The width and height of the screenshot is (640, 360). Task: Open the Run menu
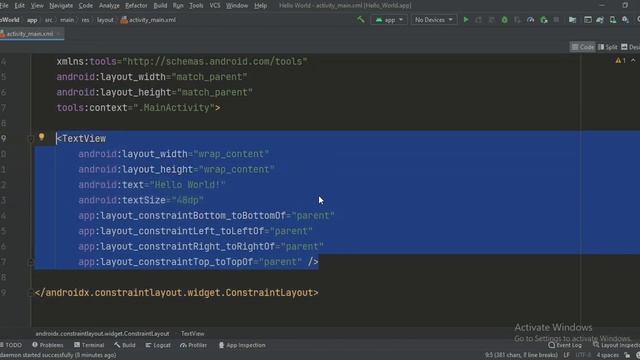point(178,6)
